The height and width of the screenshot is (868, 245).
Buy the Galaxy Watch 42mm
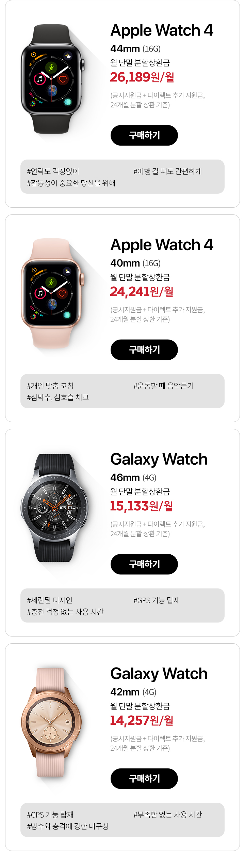click(x=144, y=779)
